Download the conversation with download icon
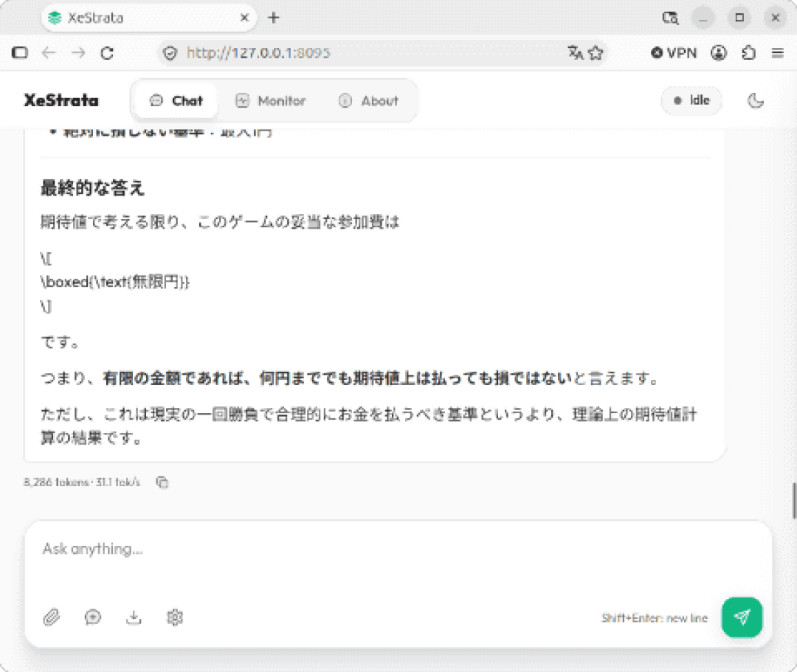This screenshot has height=672, width=797. pos(134,617)
